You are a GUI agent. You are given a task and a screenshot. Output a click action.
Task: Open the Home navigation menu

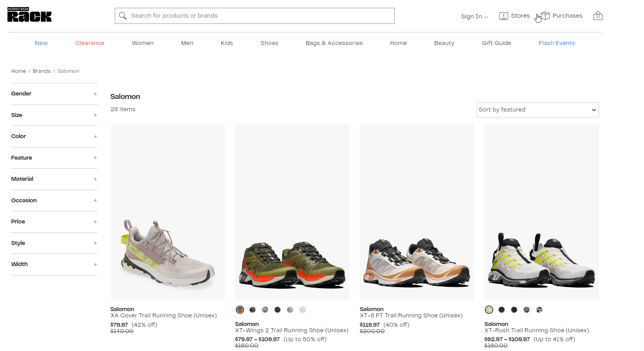(x=398, y=43)
